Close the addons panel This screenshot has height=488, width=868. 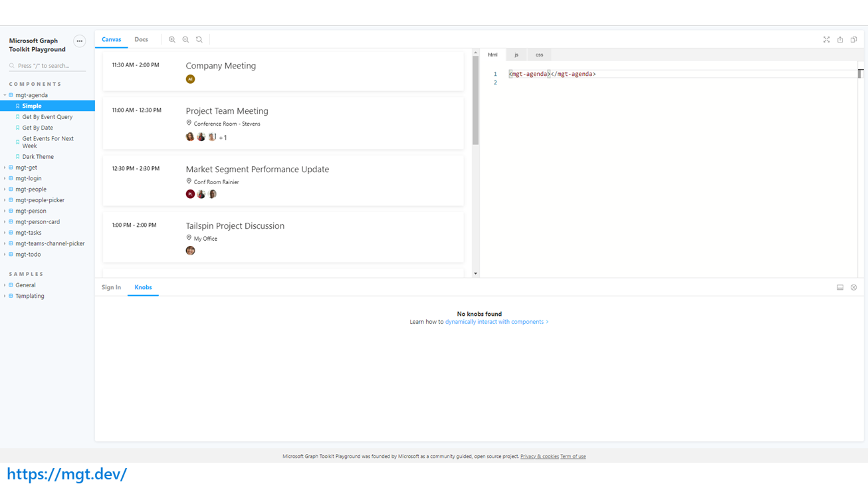coord(854,288)
